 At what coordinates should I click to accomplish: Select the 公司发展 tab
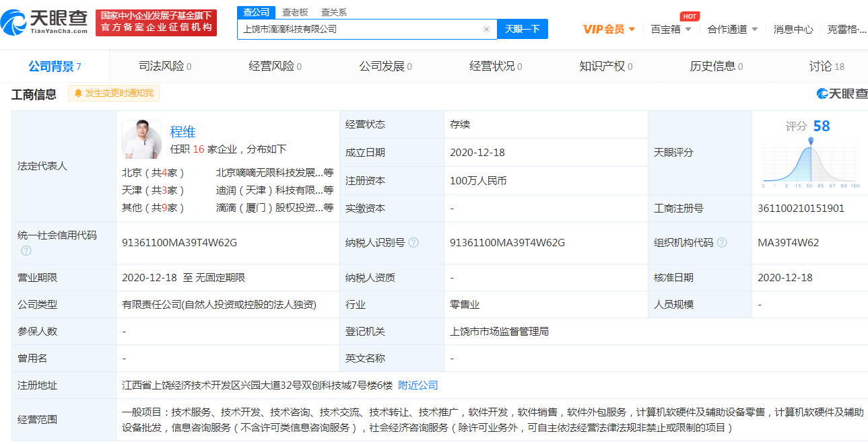[x=385, y=66]
